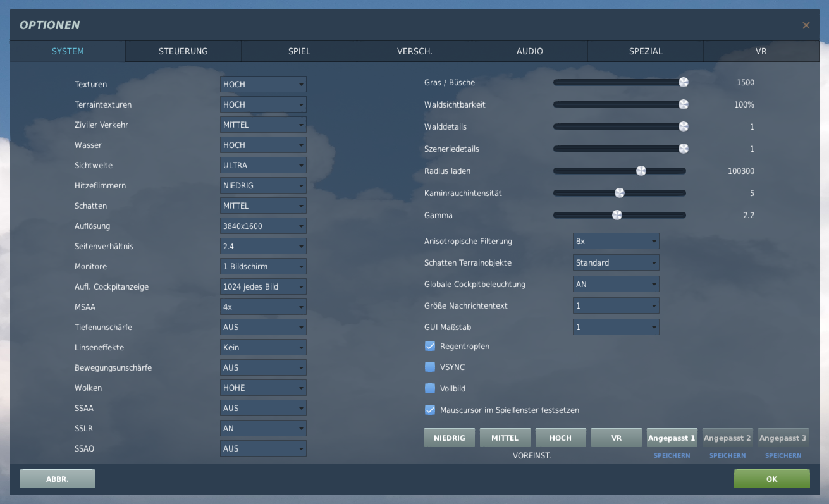829x504 pixels.
Task: Switch to the STEUERUNG tab
Action: click(183, 51)
